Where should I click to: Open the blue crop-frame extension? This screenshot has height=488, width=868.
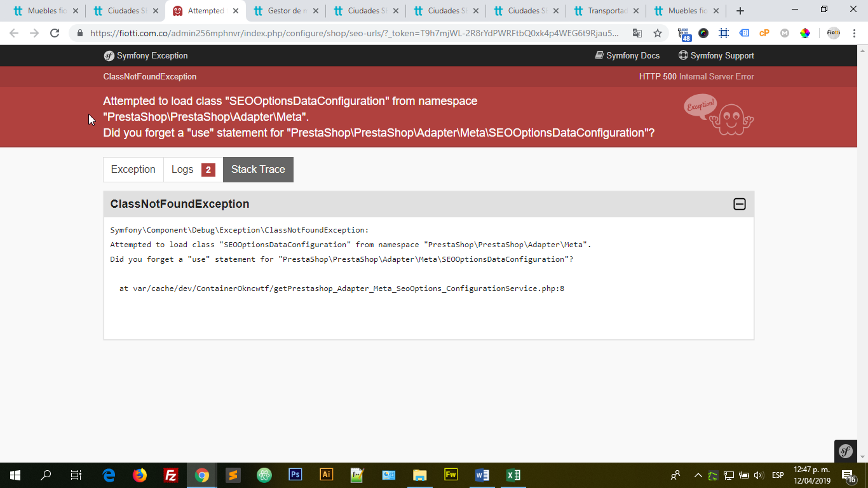coord(724,33)
